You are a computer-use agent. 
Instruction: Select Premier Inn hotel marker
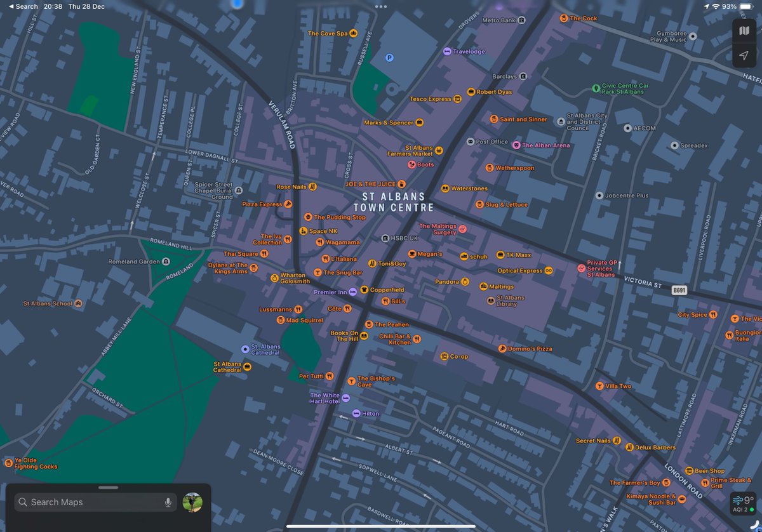[x=352, y=292]
